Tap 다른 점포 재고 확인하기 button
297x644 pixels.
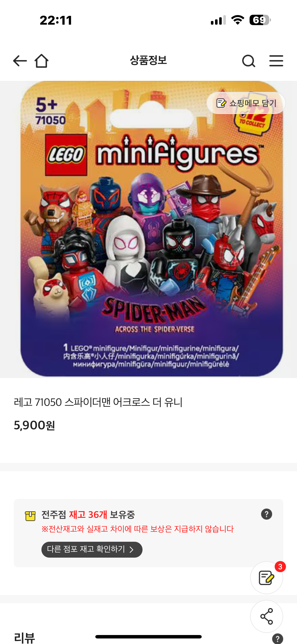coord(92,550)
